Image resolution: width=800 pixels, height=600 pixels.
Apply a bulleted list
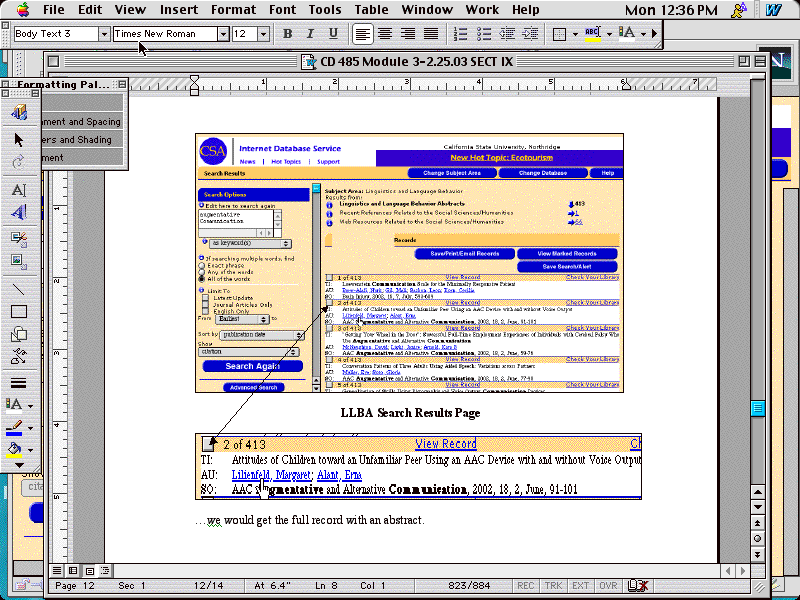pos(484,34)
